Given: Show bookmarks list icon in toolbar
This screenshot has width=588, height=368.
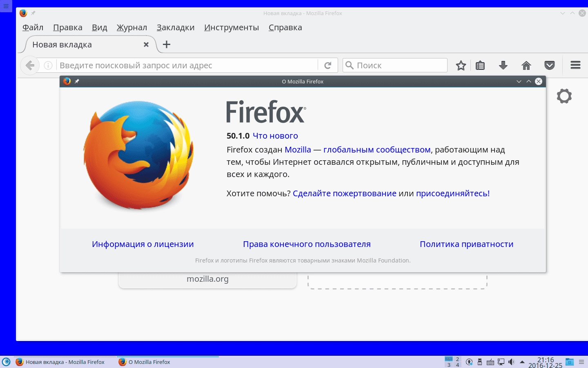Looking at the screenshot, I should [x=480, y=65].
